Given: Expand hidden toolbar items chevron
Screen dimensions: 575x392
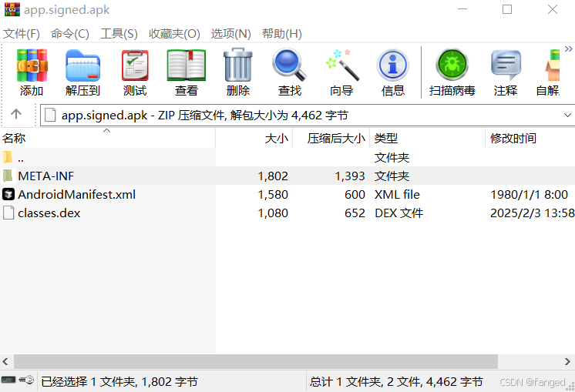Looking at the screenshot, I should tap(568, 49).
